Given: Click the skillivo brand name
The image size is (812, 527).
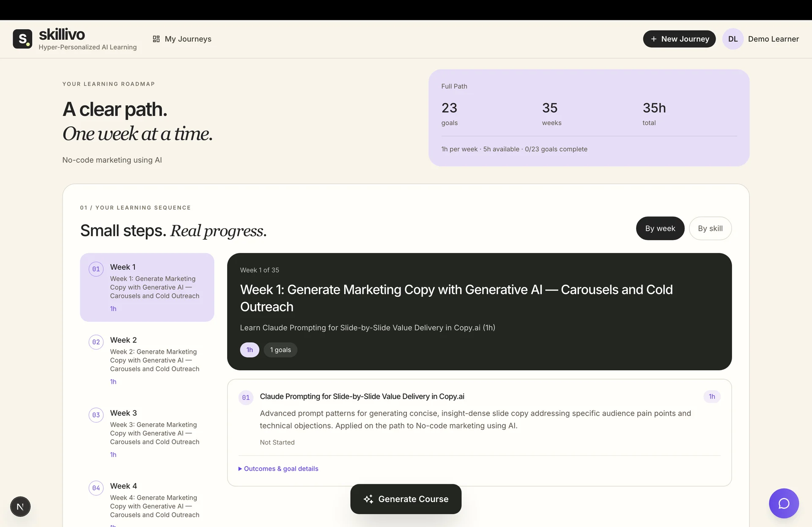Looking at the screenshot, I should point(62,35).
